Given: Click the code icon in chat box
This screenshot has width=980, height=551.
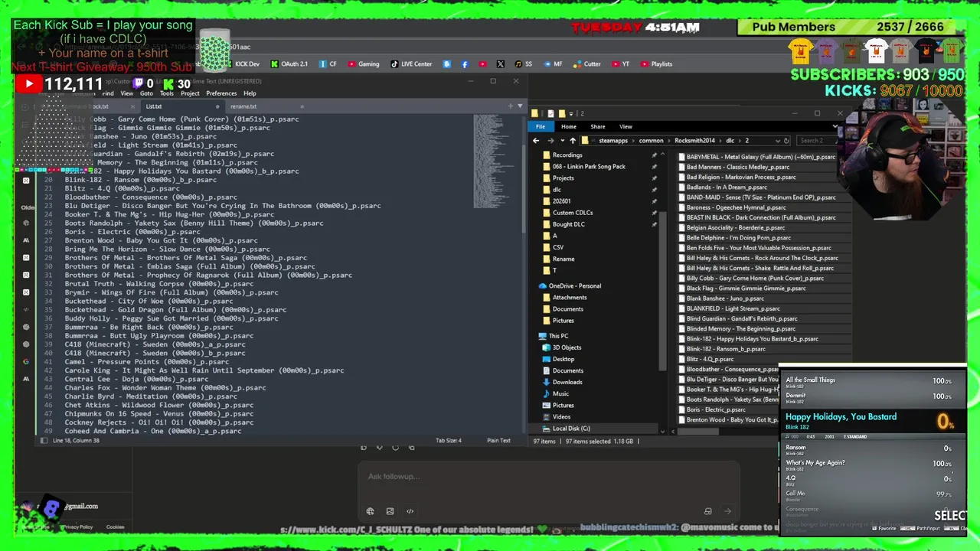Looking at the screenshot, I should (x=410, y=511).
